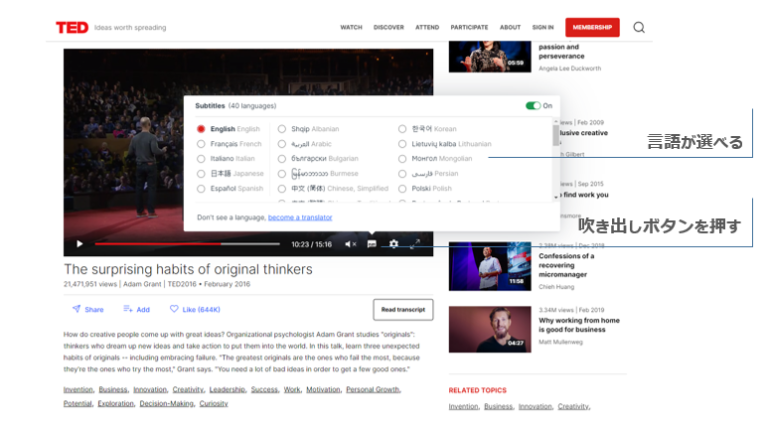Open Why working from home thumbnail
This screenshot has height=431, width=768.
tap(490, 329)
